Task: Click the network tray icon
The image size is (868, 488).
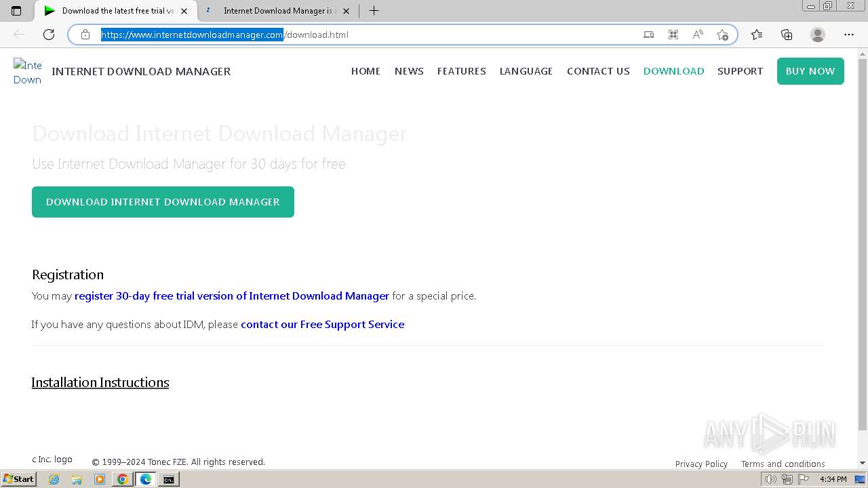Action: point(787,479)
